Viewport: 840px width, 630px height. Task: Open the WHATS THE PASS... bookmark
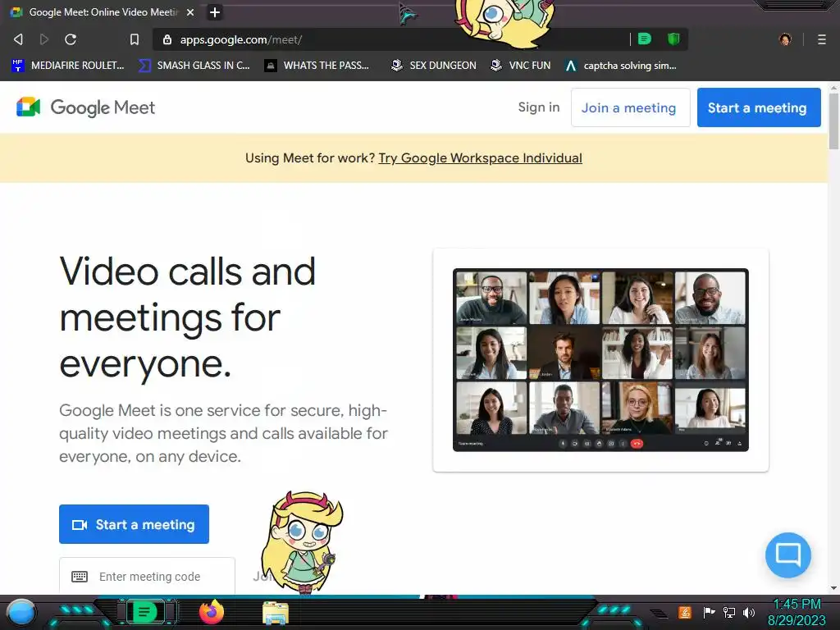coord(317,66)
